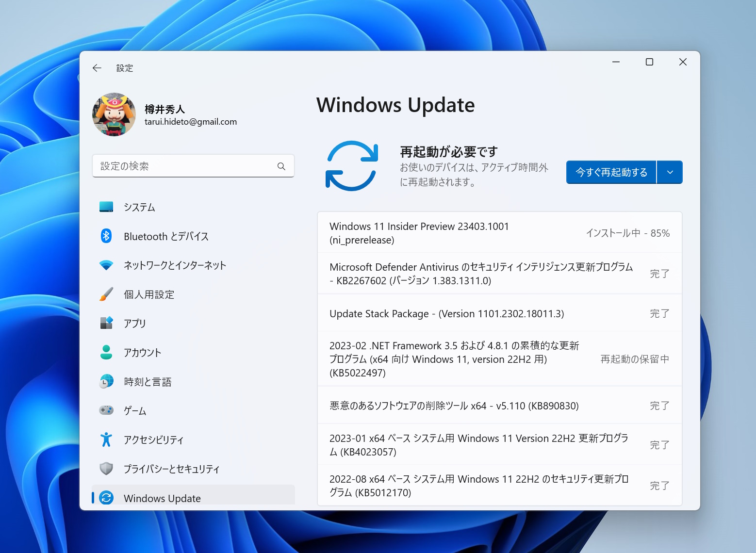This screenshot has width=756, height=553.
Task: Click the back arrow at top left
Action: coord(97,68)
